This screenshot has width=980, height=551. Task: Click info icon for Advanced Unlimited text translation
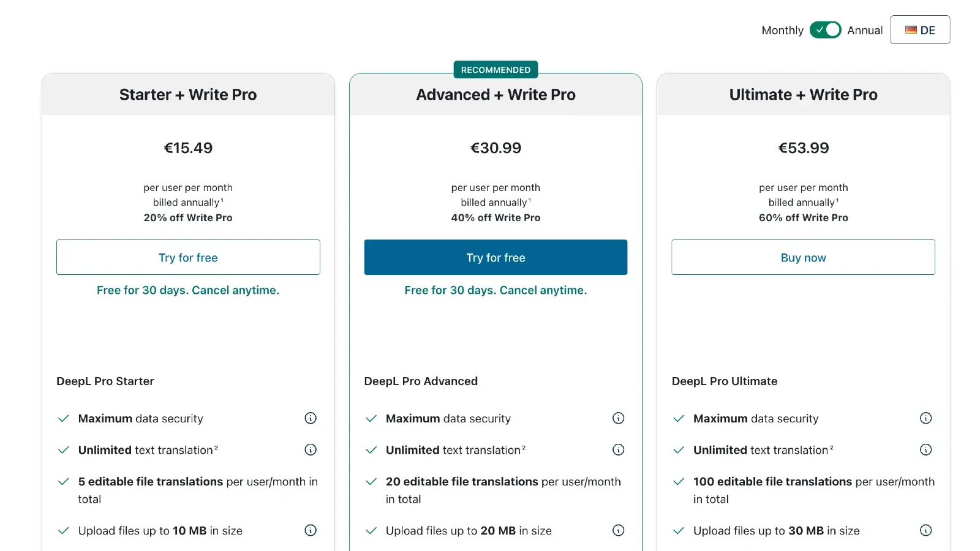[x=618, y=449]
